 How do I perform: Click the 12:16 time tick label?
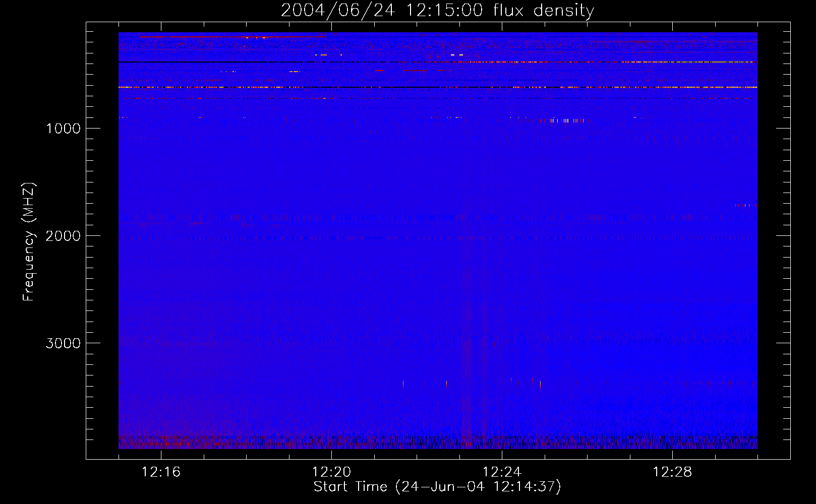point(161,472)
